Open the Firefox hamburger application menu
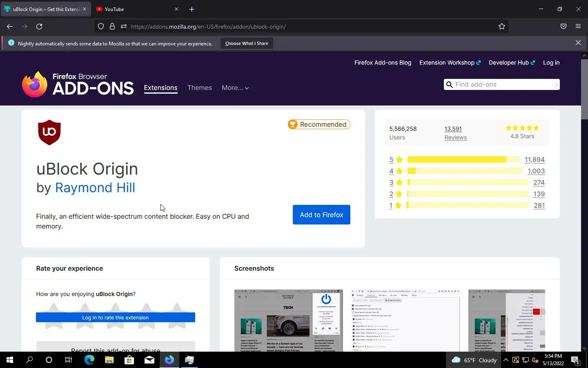 [x=578, y=27]
